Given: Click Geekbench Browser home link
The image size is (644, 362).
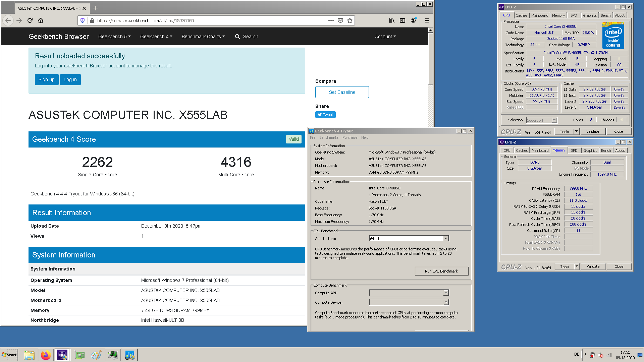Looking at the screenshot, I should 59,37.
